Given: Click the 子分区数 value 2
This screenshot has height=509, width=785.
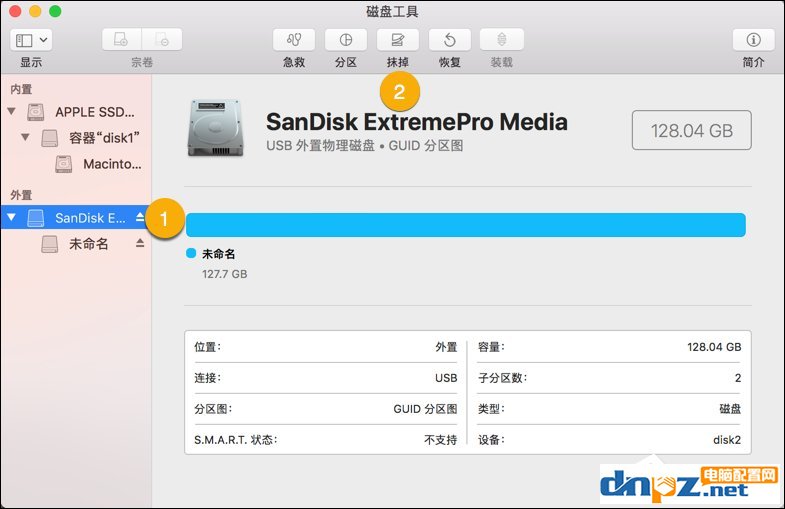Looking at the screenshot, I should 738,378.
